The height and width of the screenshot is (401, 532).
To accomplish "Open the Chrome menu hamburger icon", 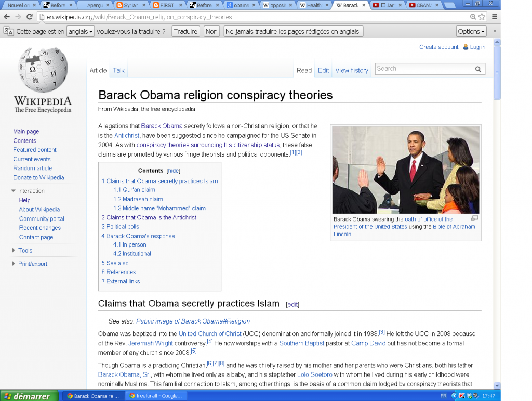I will pyautogui.click(x=495, y=17).
